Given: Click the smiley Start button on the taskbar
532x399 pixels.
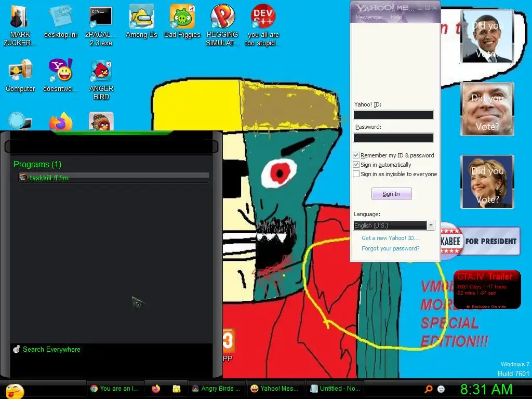Looking at the screenshot, I should [14, 391].
